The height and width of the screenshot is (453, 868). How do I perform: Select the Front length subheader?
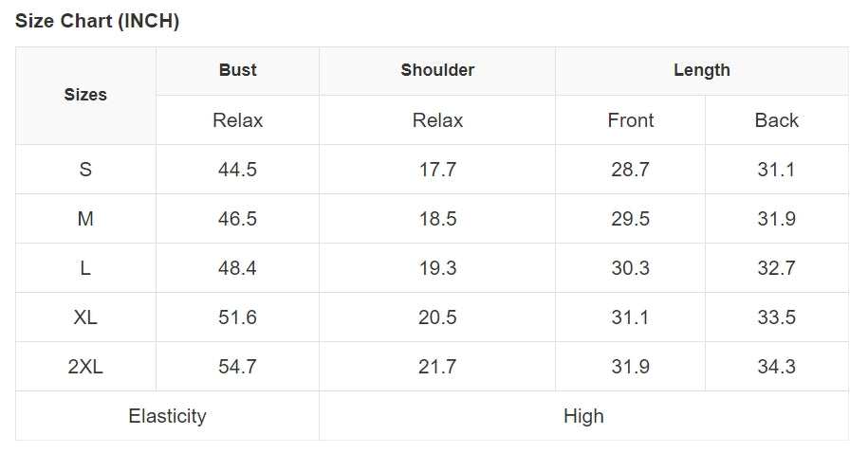[631, 120]
